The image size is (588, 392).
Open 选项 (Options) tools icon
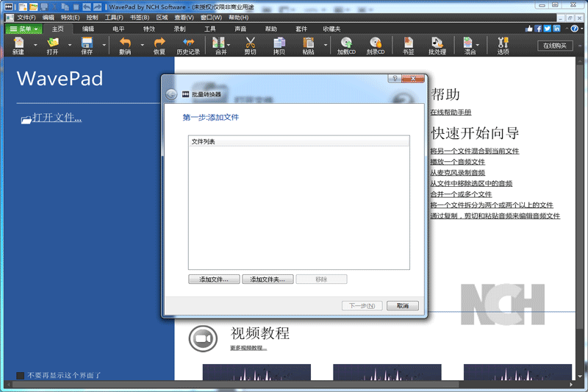point(503,46)
